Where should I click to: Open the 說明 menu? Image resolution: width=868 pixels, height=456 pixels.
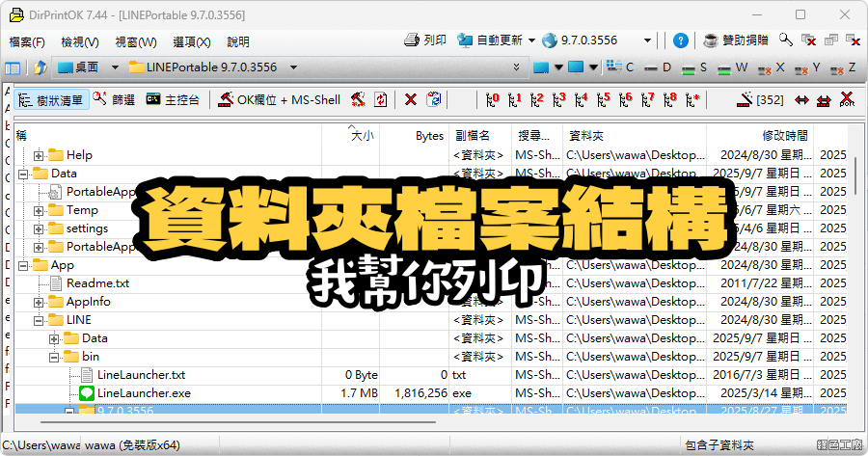238,42
